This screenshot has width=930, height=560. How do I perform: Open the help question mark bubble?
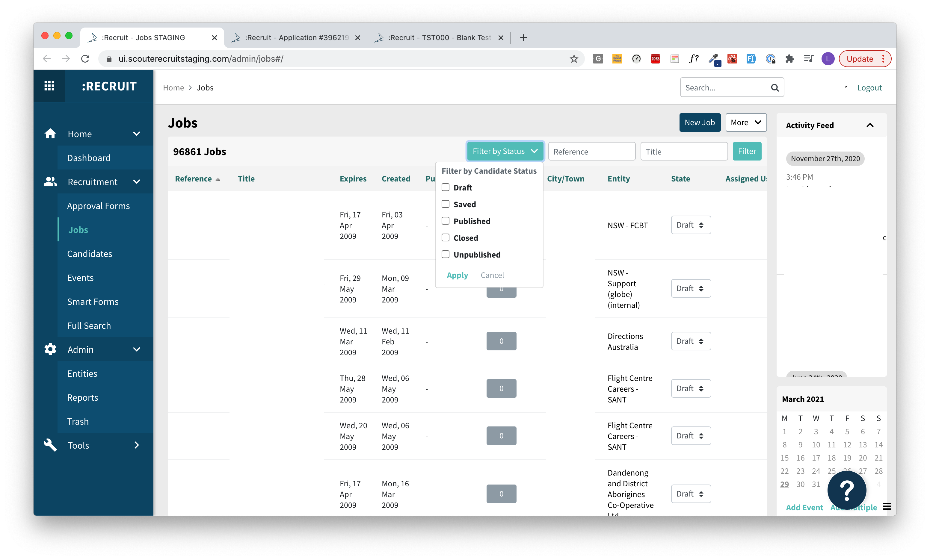tap(847, 490)
